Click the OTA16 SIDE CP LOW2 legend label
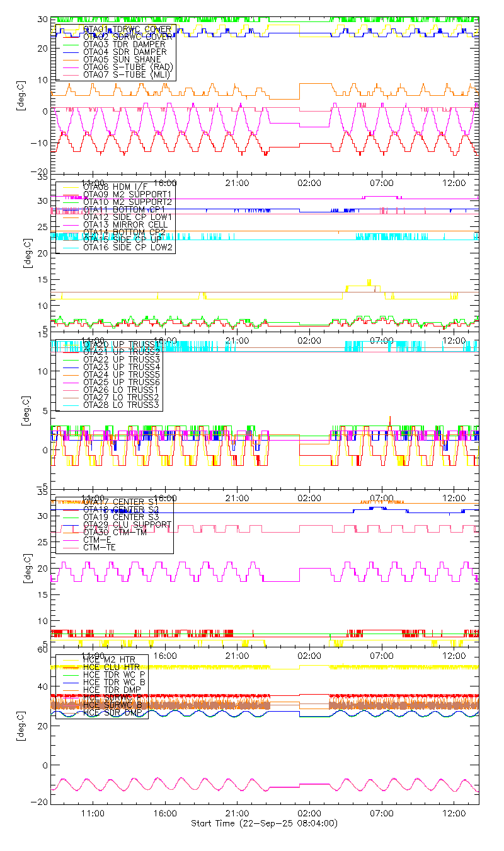The height and width of the screenshot is (851, 504). coord(129,248)
